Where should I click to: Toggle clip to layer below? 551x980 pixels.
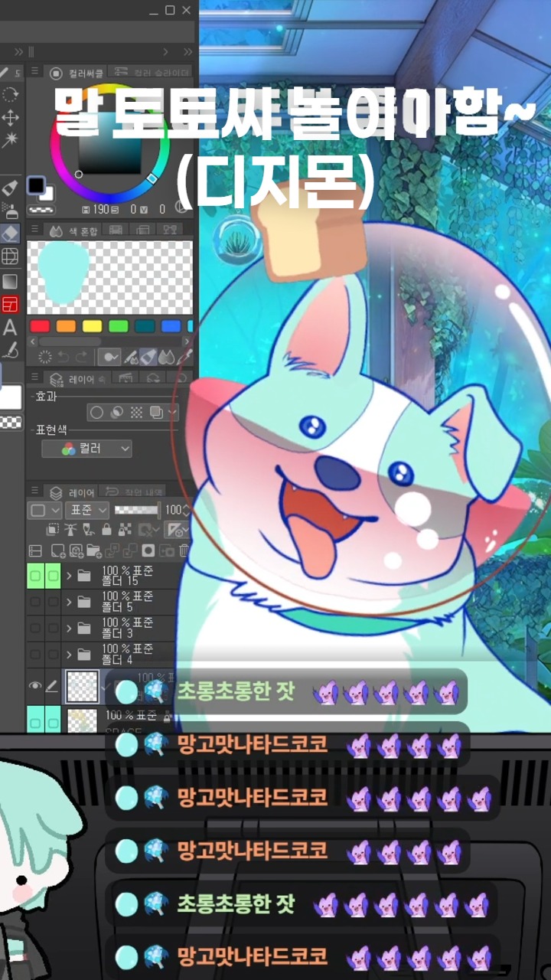point(53,529)
